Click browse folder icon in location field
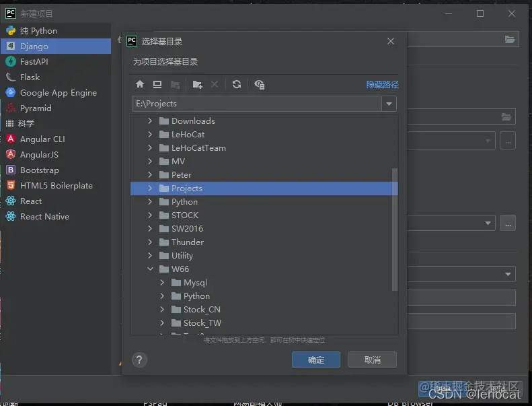The height and width of the screenshot is (406, 532). 510,40
